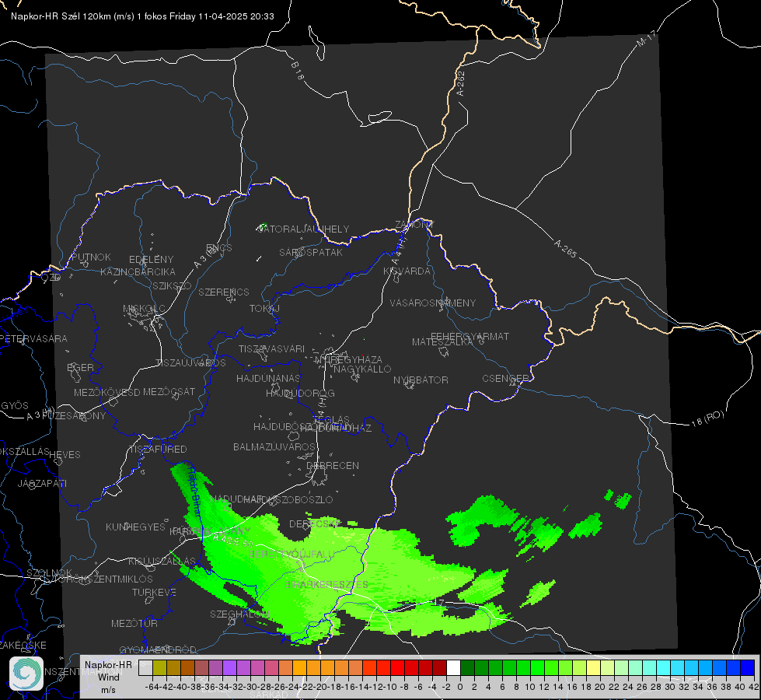Click the EGER city label
The height and width of the screenshot is (700, 761).
(80, 367)
